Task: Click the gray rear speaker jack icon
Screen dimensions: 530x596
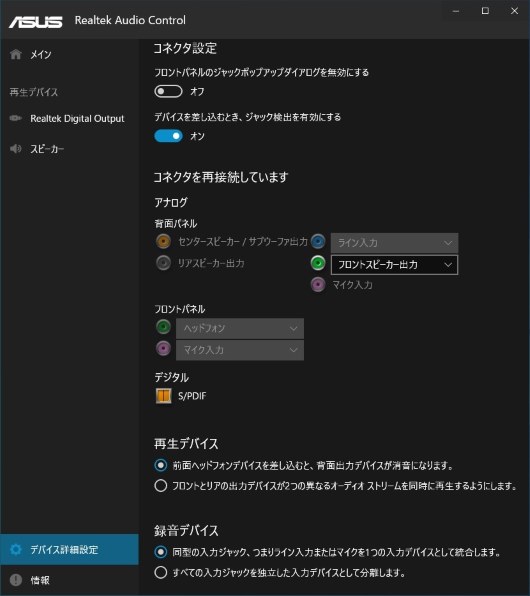Action: 163,263
